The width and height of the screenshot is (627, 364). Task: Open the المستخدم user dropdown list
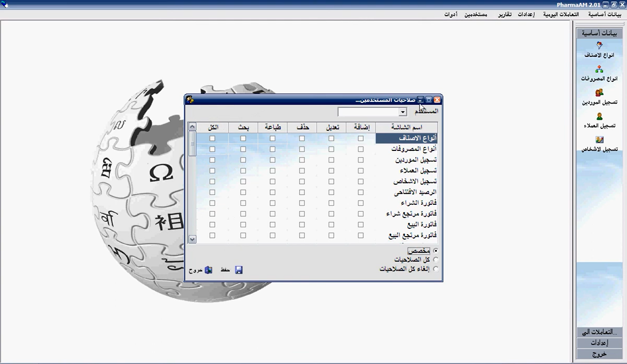pos(403,112)
